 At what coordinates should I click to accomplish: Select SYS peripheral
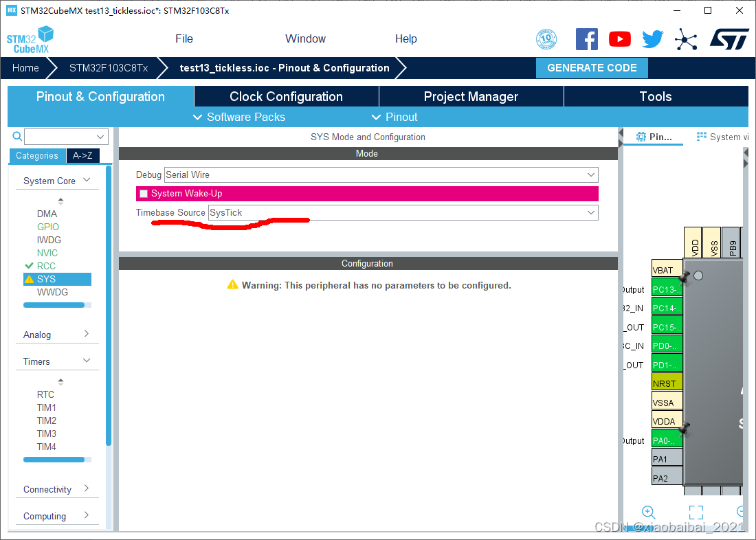point(57,279)
